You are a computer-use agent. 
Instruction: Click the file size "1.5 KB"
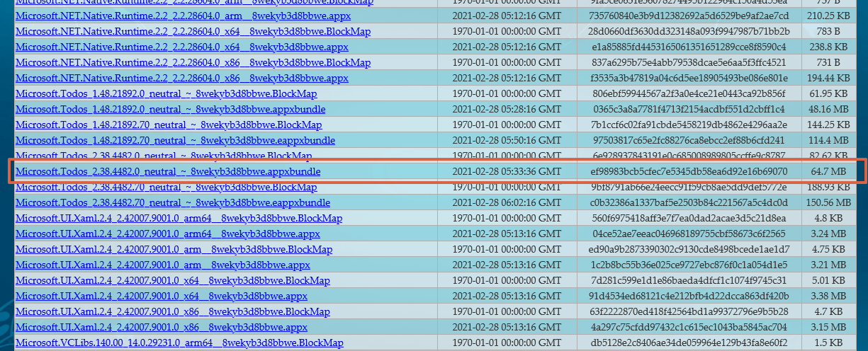coord(828,343)
